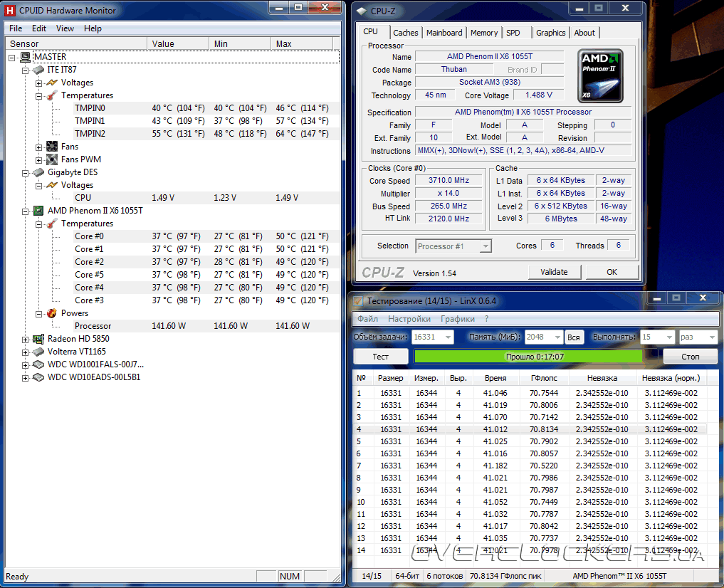Screen dimensions: 724x588
Task: Open the Help menu in Hardware Monitor
Action: pyautogui.click(x=93, y=28)
